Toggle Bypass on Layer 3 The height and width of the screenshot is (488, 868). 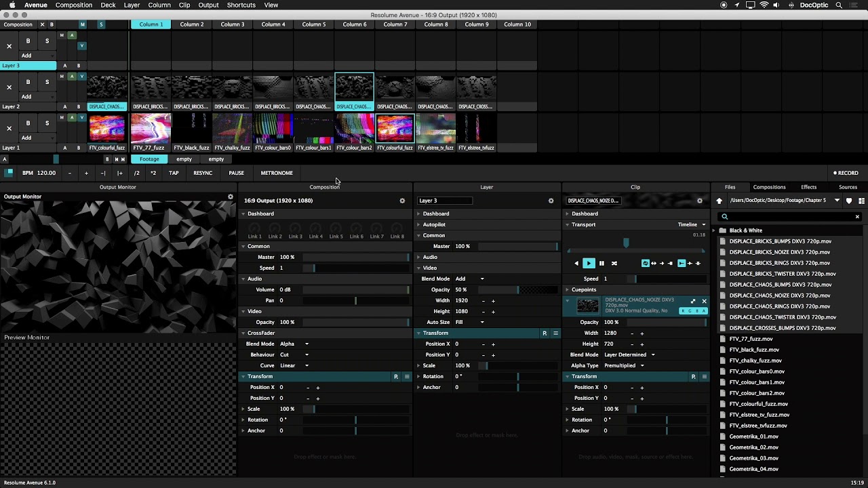(x=28, y=41)
